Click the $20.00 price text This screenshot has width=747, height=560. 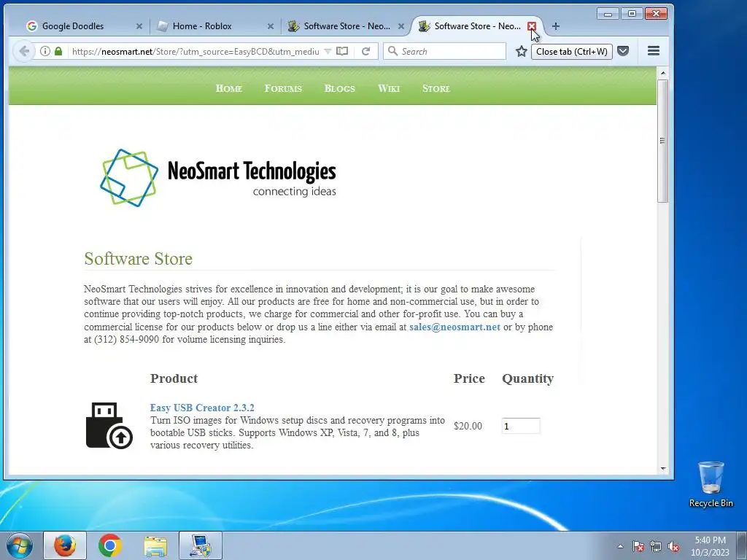pos(468,426)
